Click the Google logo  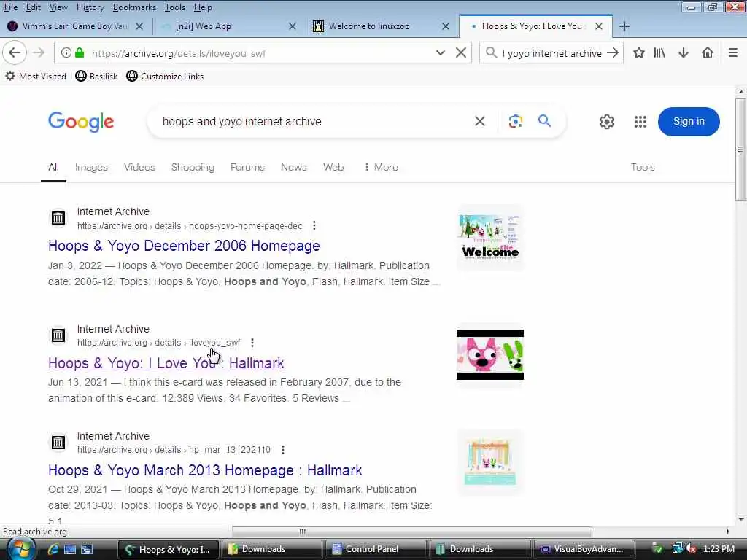(x=81, y=122)
